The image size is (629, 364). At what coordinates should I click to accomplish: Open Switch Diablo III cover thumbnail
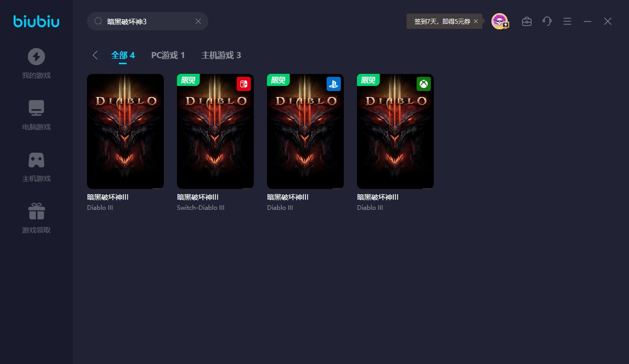(x=215, y=131)
